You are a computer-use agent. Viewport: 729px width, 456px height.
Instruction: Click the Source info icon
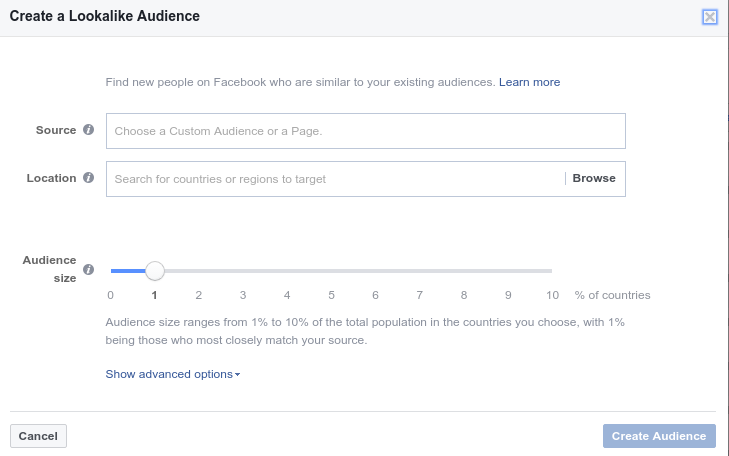point(88,130)
